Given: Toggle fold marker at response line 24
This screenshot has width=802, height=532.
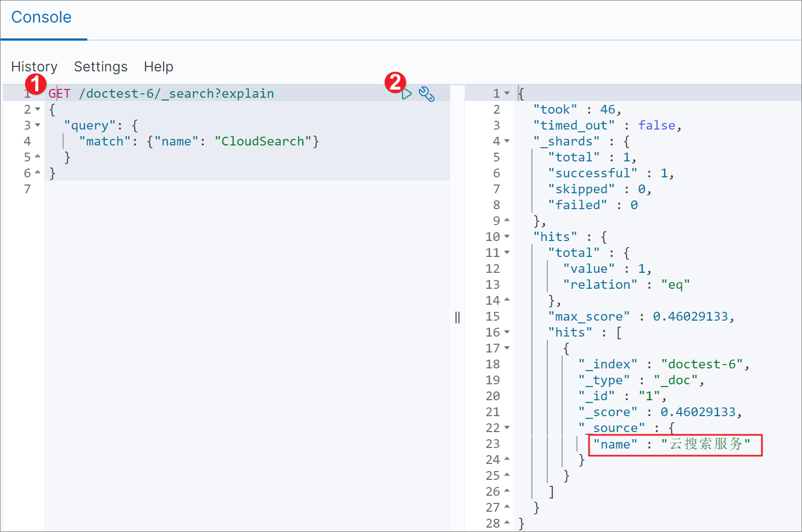Looking at the screenshot, I should 507,460.
